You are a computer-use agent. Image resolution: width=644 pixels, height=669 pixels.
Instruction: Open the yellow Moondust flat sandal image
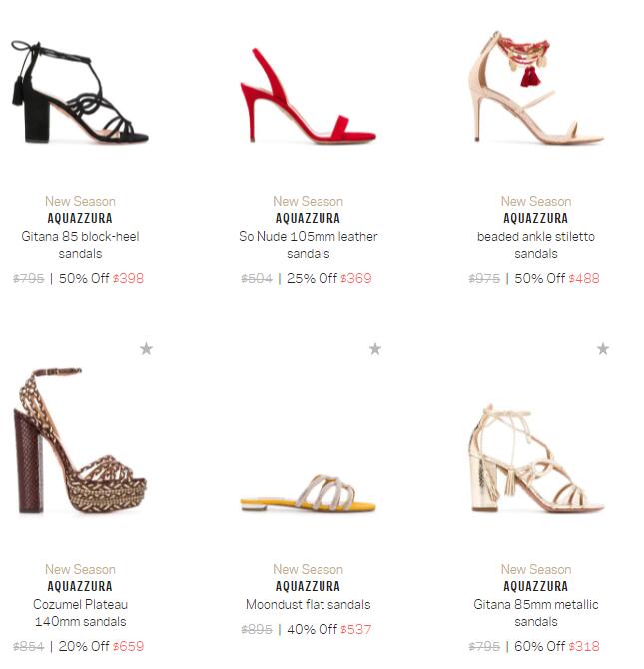(x=308, y=493)
